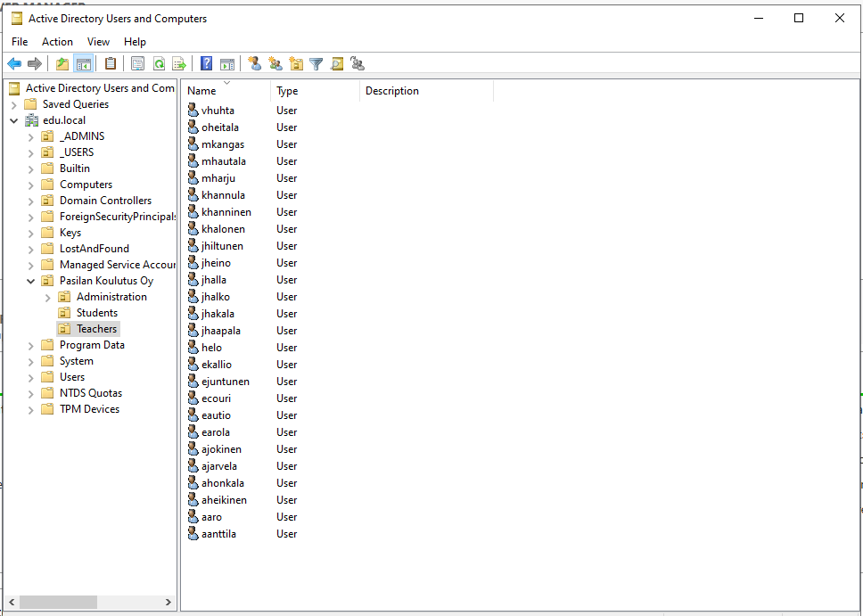Toggle Show/Hide Console Tree button

point(84,64)
